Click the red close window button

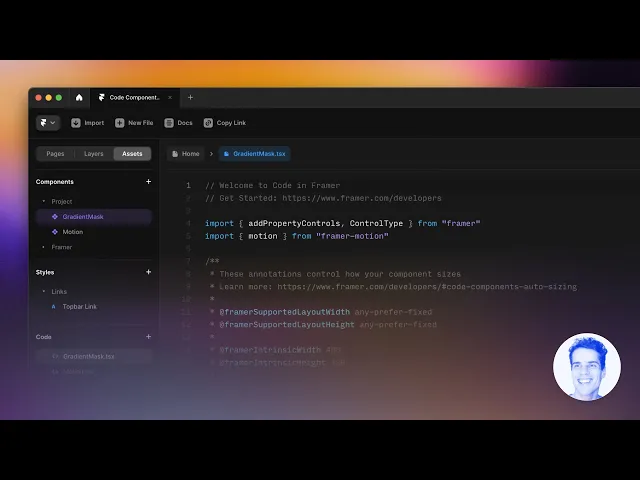pyautogui.click(x=39, y=98)
